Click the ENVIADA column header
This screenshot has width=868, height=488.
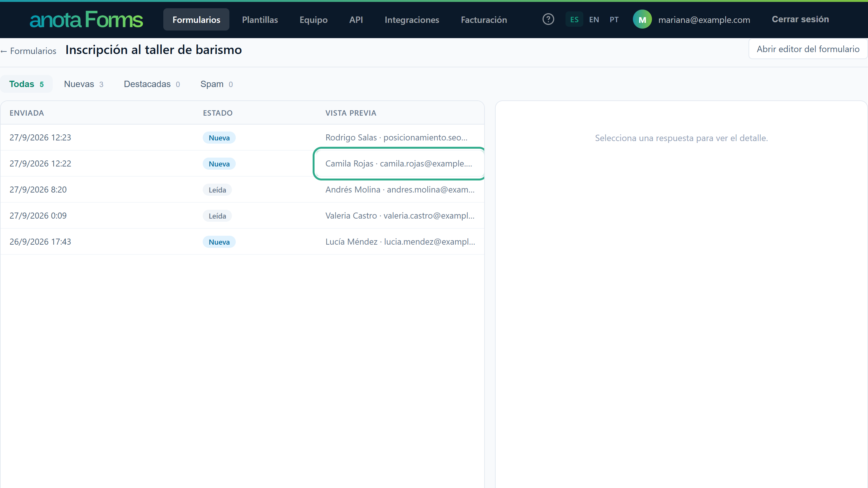pos(27,113)
